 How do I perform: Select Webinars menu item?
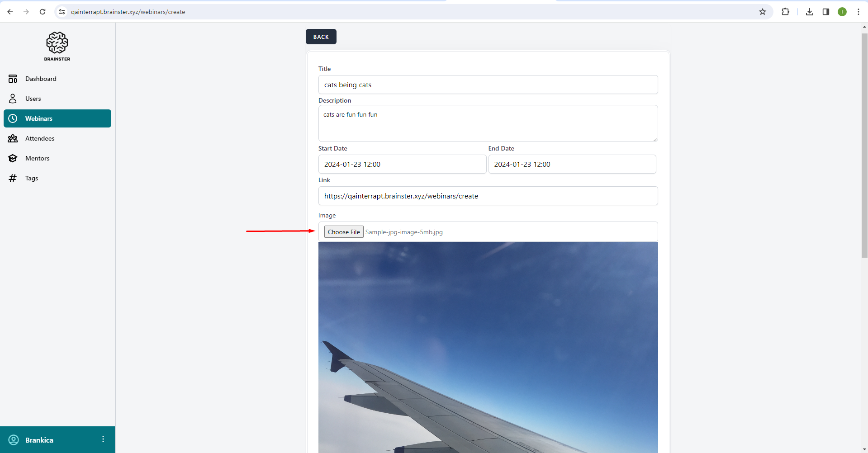pyautogui.click(x=57, y=118)
